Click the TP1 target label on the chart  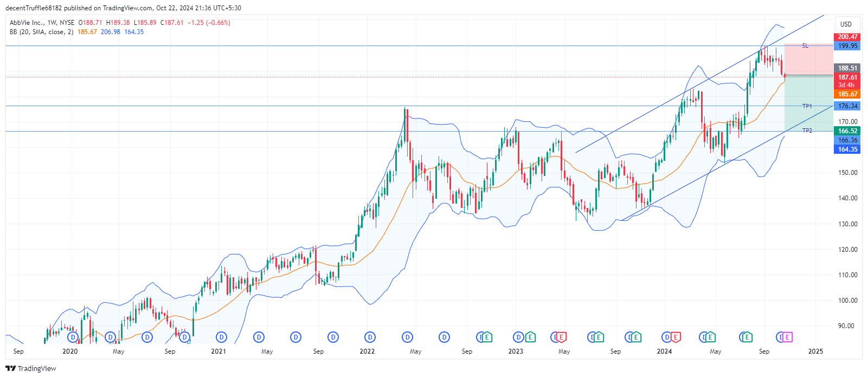coord(807,106)
